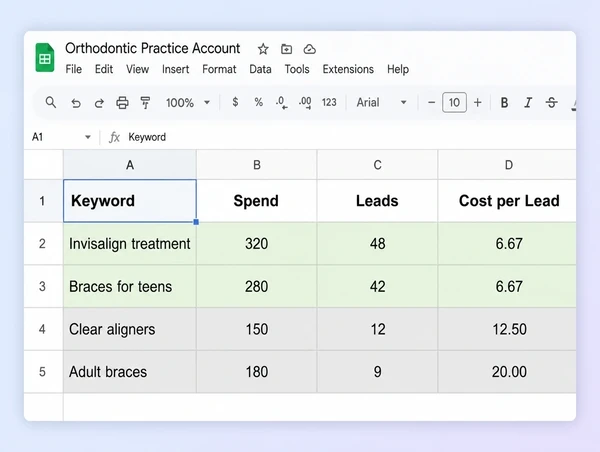Select the Clear aligners cell

pyautogui.click(x=130, y=329)
